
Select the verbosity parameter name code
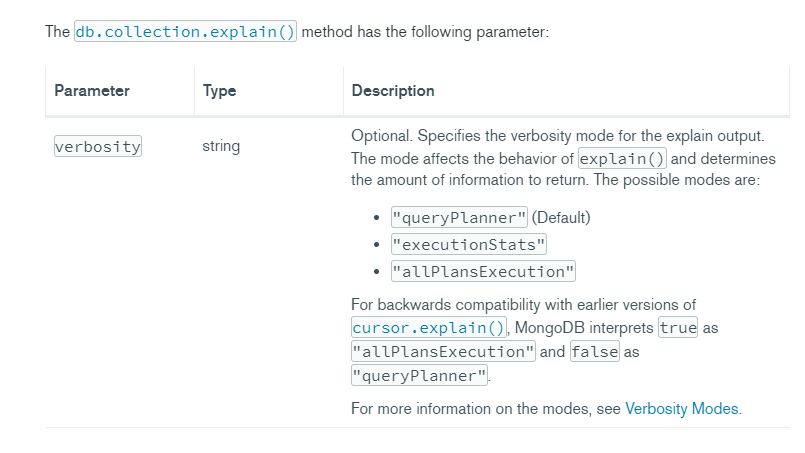pos(97,146)
